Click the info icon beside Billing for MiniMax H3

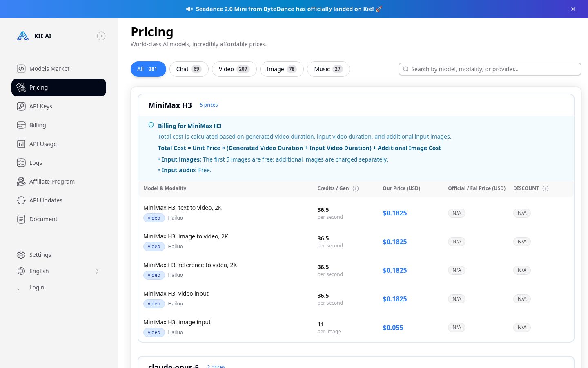coord(151,125)
